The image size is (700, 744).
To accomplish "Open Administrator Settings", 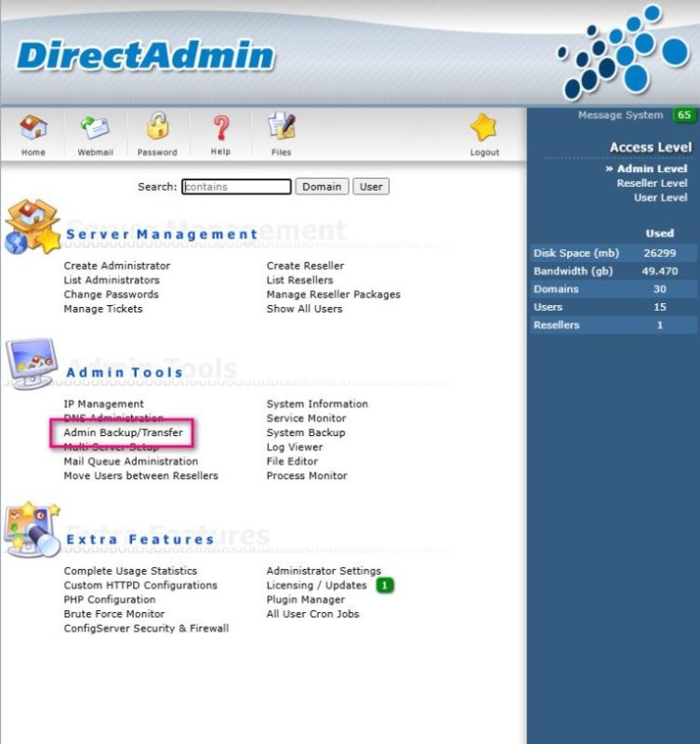I will coord(324,571).
